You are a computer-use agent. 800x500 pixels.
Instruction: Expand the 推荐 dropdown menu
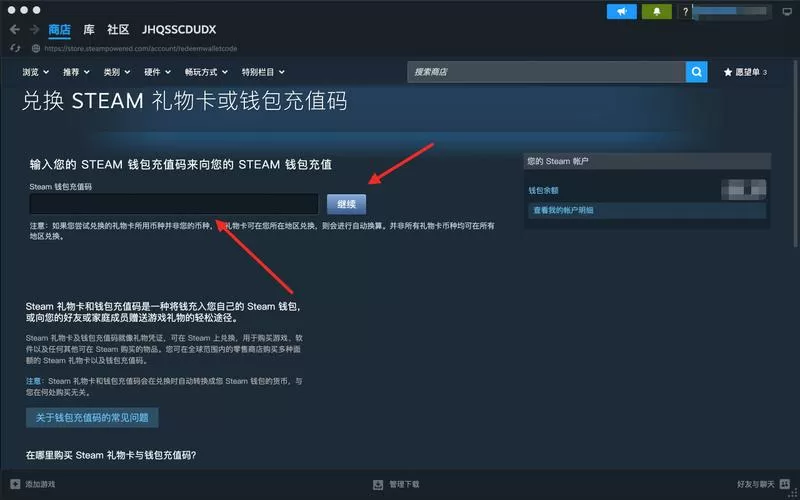(76, 72)
